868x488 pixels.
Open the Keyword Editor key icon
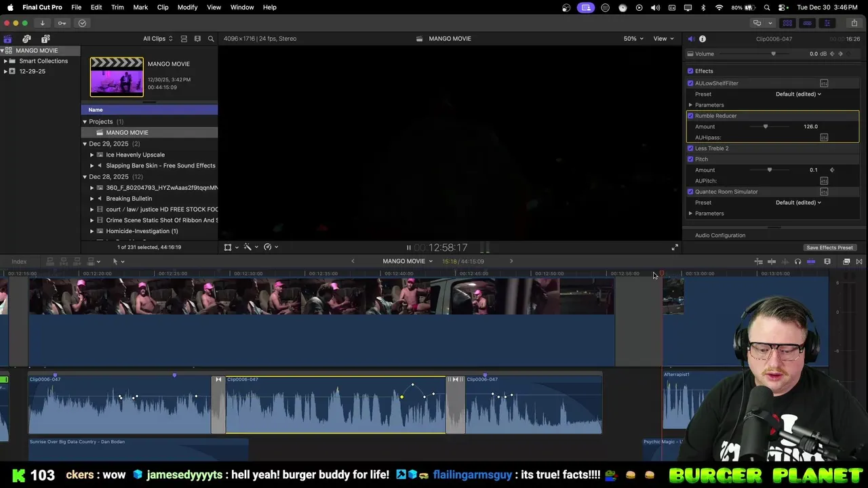62,23
